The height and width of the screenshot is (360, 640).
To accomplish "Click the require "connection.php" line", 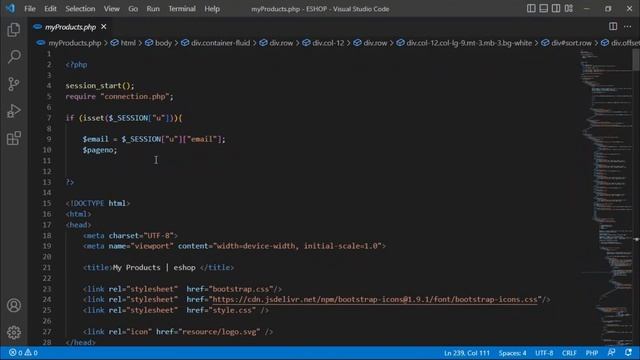I will coord(119,97).
